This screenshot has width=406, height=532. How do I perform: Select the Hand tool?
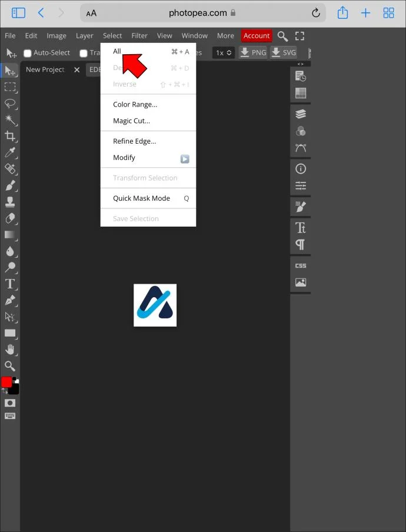coord(10,350)
